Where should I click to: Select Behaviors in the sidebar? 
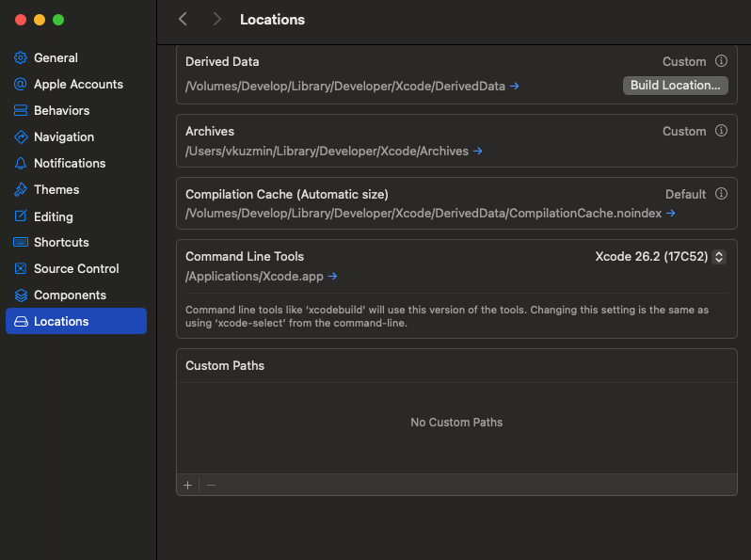[x=76, y=111]
